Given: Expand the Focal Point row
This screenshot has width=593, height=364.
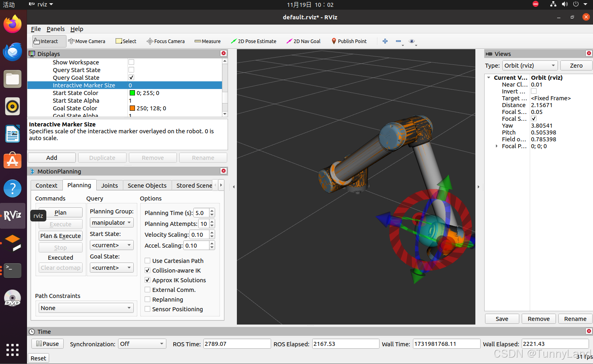Looking at the screenshot, I should [496, 146].
